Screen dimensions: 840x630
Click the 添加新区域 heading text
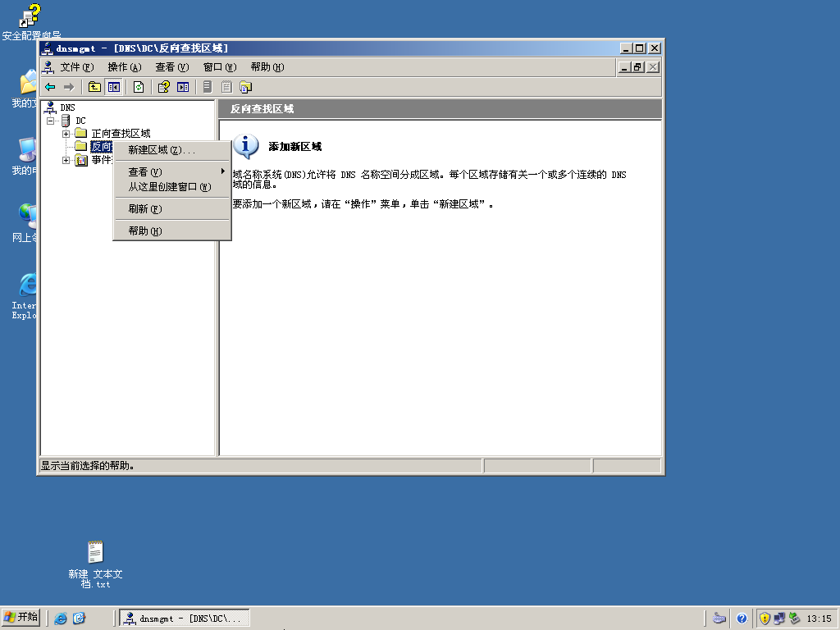point(295,147)
